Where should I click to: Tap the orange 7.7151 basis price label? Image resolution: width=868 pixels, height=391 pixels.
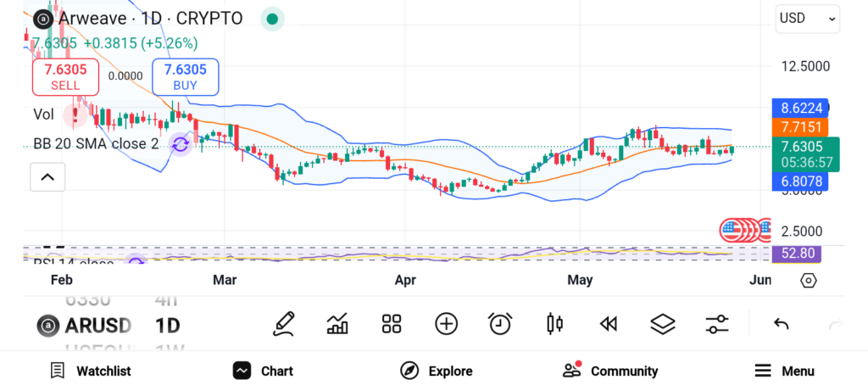click(800, 127)
